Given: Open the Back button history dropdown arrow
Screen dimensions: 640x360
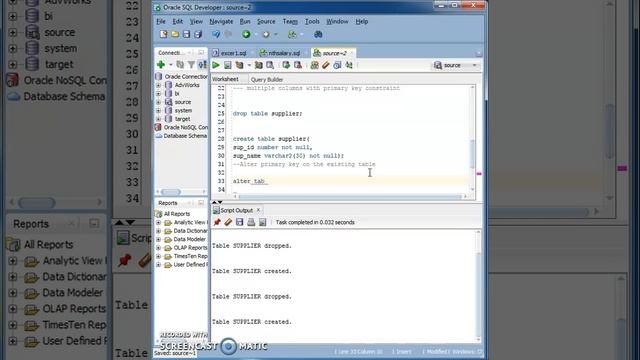Looking at the screenshot, I should coord(256,35).
